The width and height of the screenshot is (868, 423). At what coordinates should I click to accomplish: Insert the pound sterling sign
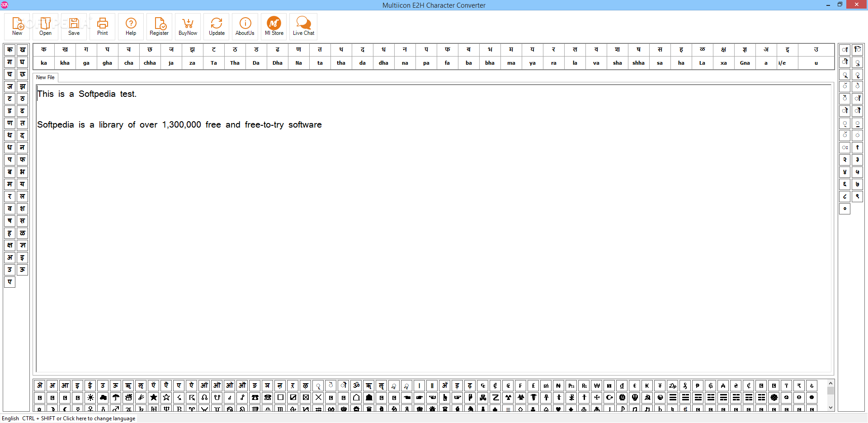tap(533, 385)
